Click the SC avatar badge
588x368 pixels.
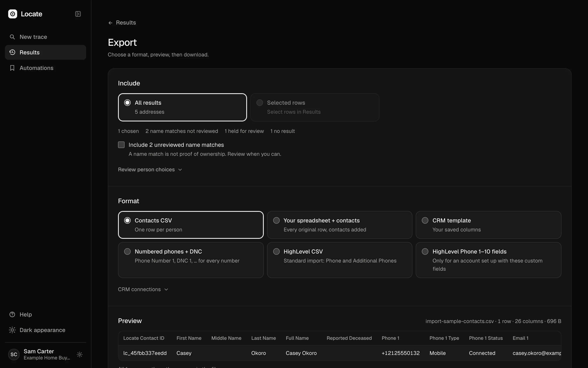(x=14, y=354)
